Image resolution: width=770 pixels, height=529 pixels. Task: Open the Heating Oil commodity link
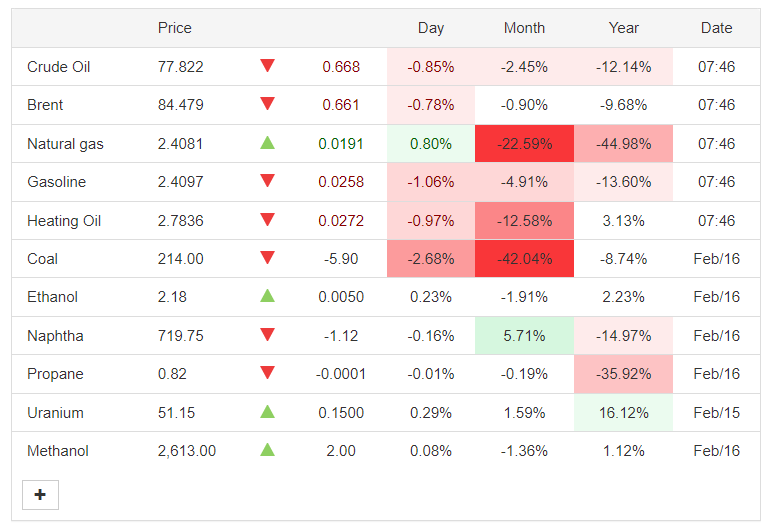click(x=64, y=221)
